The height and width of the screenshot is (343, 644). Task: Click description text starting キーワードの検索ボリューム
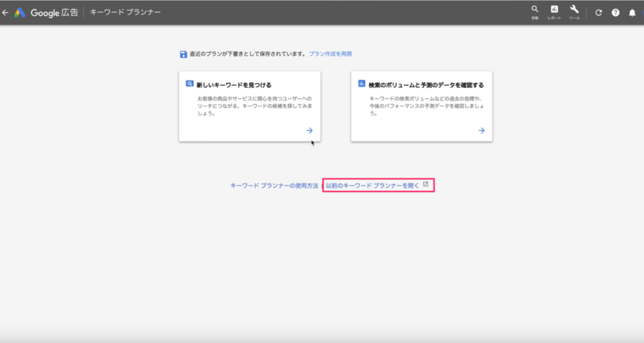[426, 106]
